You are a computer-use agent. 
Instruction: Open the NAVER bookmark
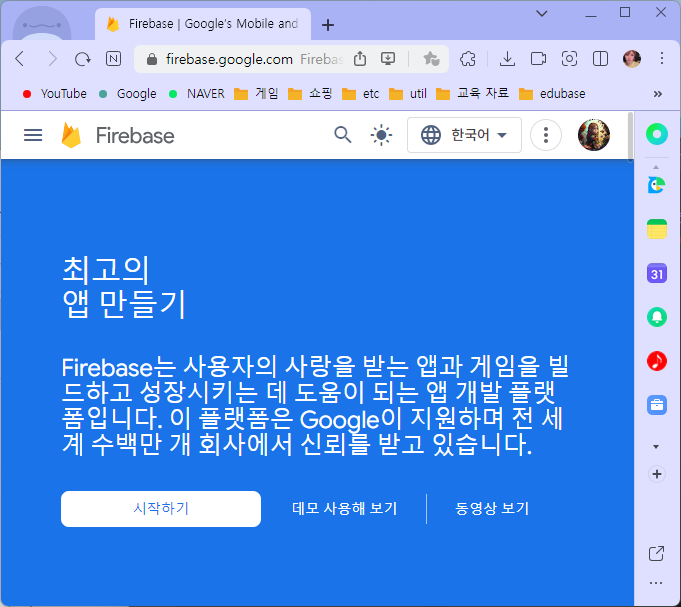197,94
